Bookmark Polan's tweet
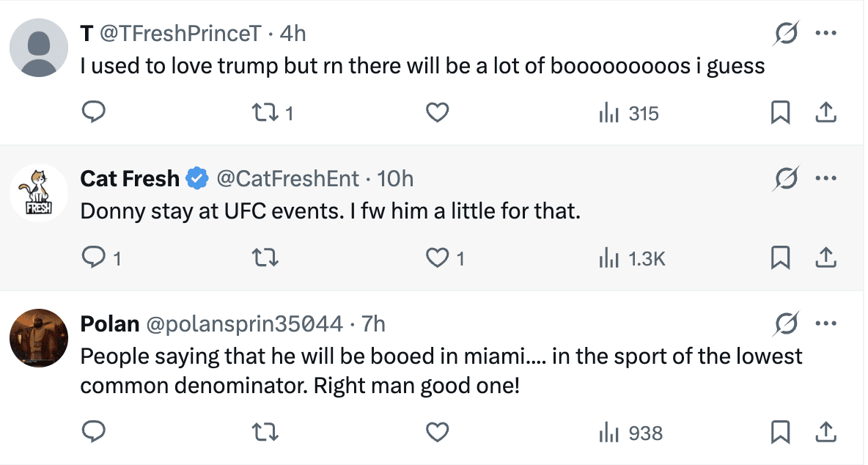 point(781,433)
